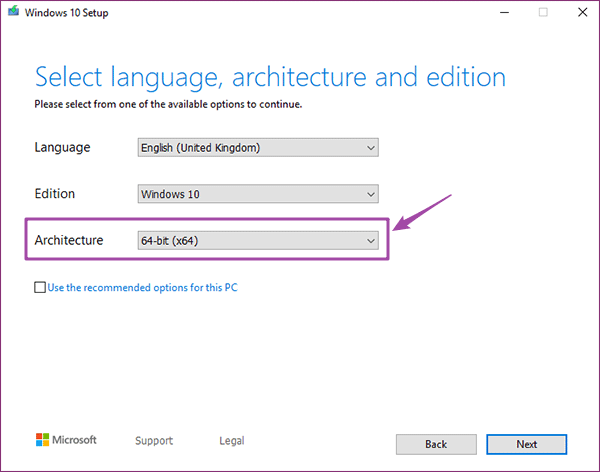The image size is (600, 472).
Task: Click the chevron arrow on Language combo box
Action: [x=370, y=148]
